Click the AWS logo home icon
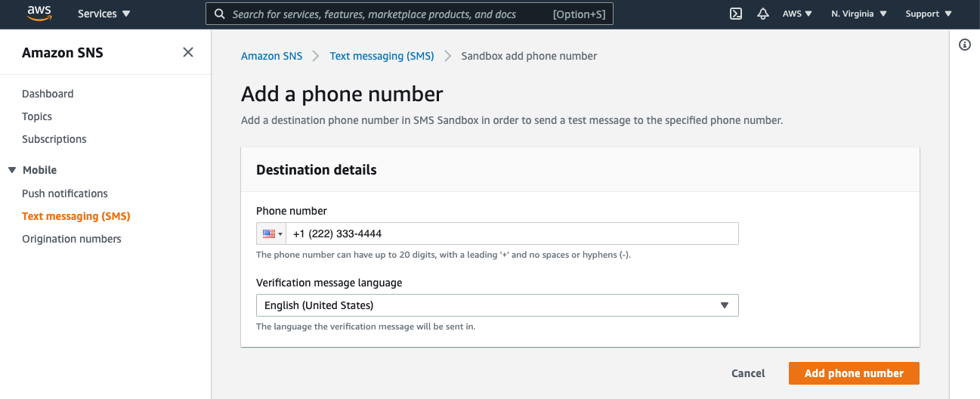Screen dimensions: 980x399 tap(39, 13)
